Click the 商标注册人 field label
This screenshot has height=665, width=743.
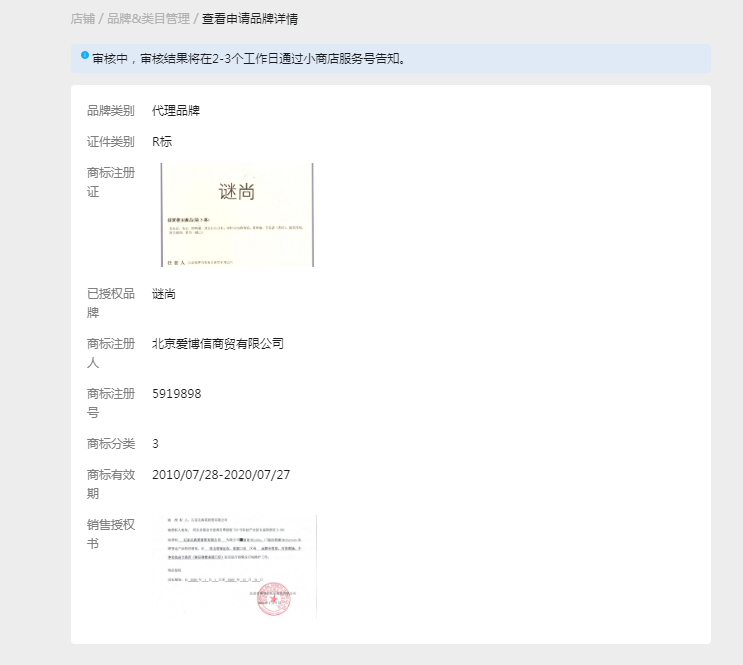coord(111,353)
